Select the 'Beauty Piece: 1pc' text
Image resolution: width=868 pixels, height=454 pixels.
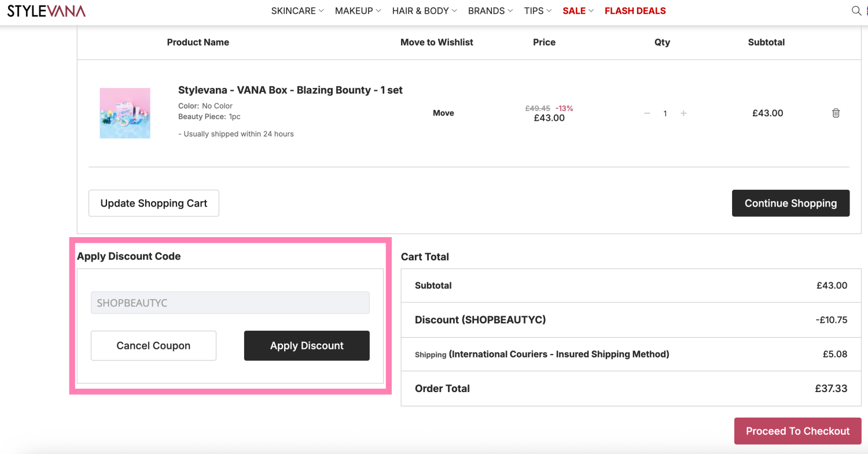tap(209, 117)
